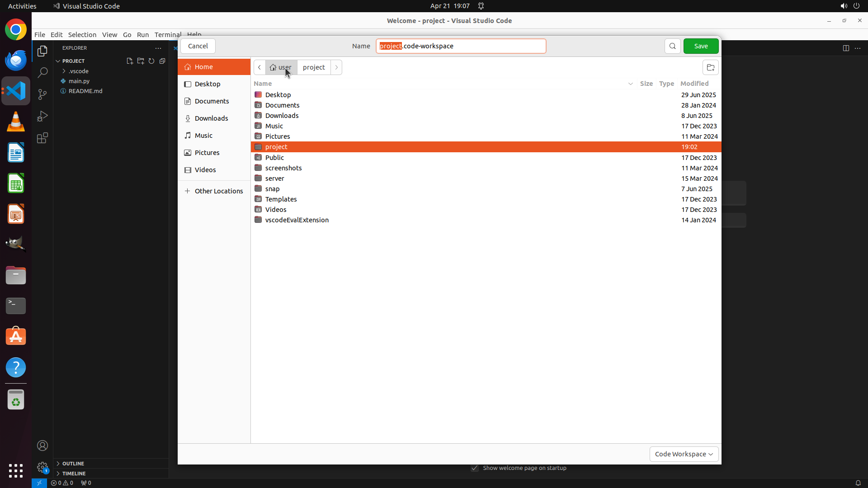Open Manage gear icon in activity bar
This screenshot has width=868, height=488.
tap(42, 467)
